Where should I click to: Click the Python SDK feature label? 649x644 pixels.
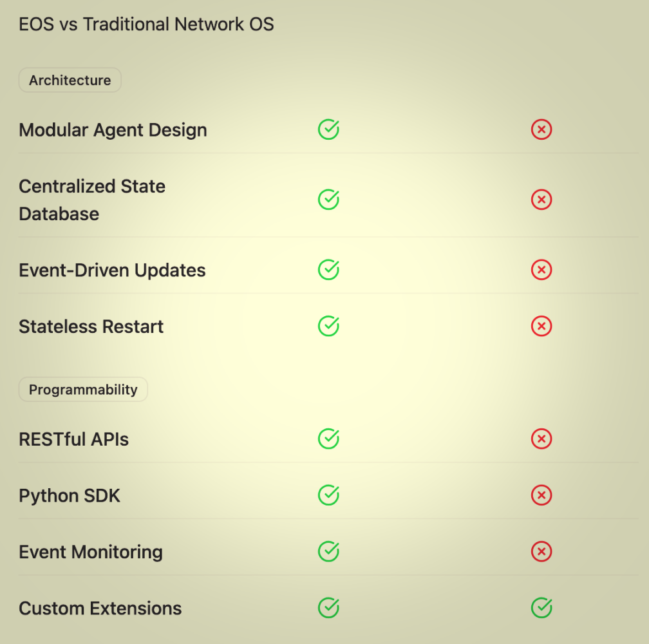pyautogui.click(x=70, y=496)
